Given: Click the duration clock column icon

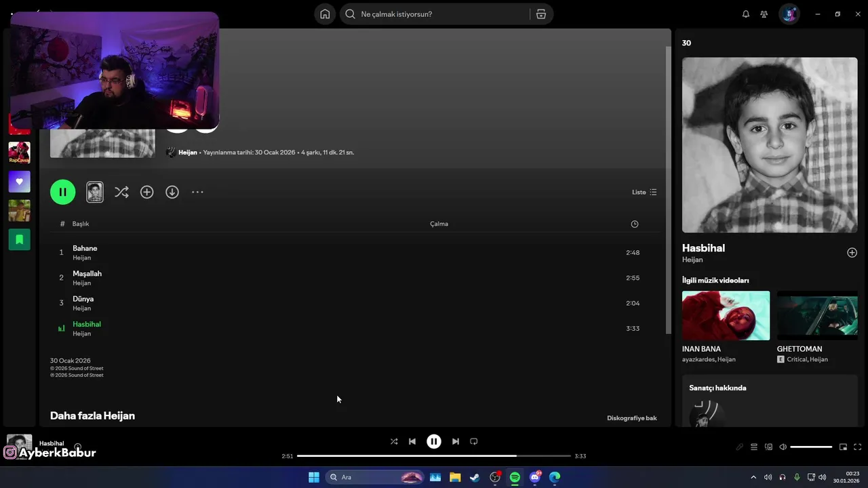Looking at the screenshot, I should click(635, 224).
